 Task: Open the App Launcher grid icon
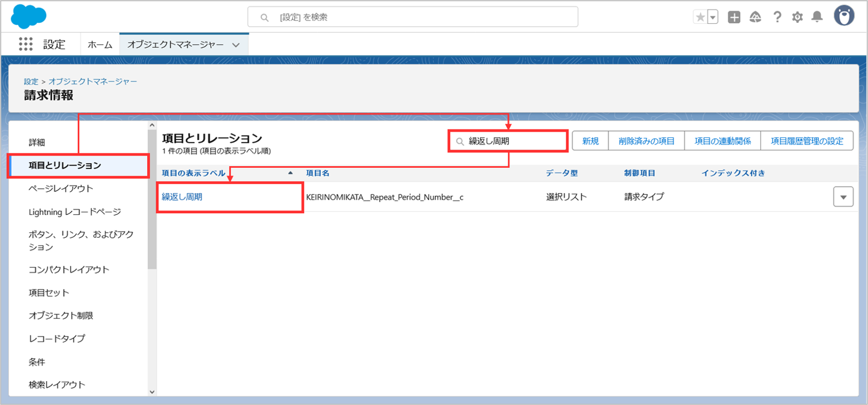(26, 44)
